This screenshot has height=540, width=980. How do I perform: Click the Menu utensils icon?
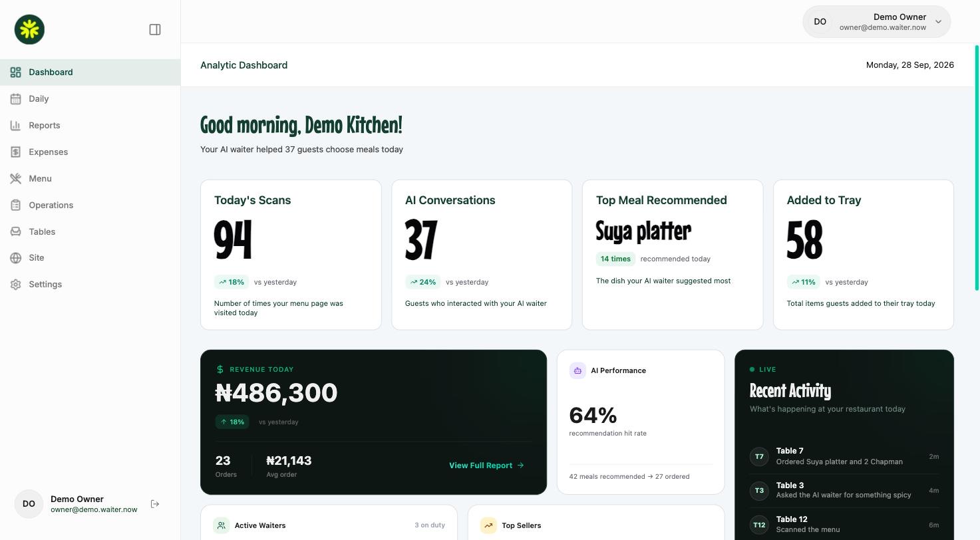16,178
